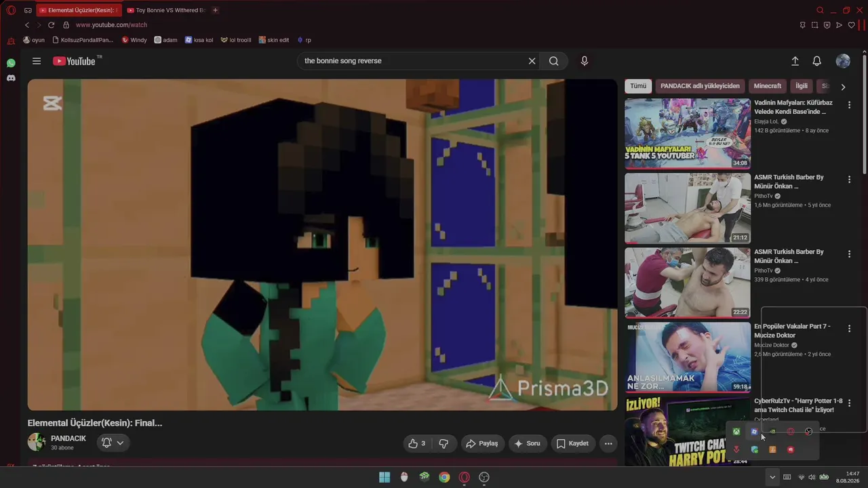
Task: Take a snapshot with Opera's capture icon
Action: click(814, 25)
